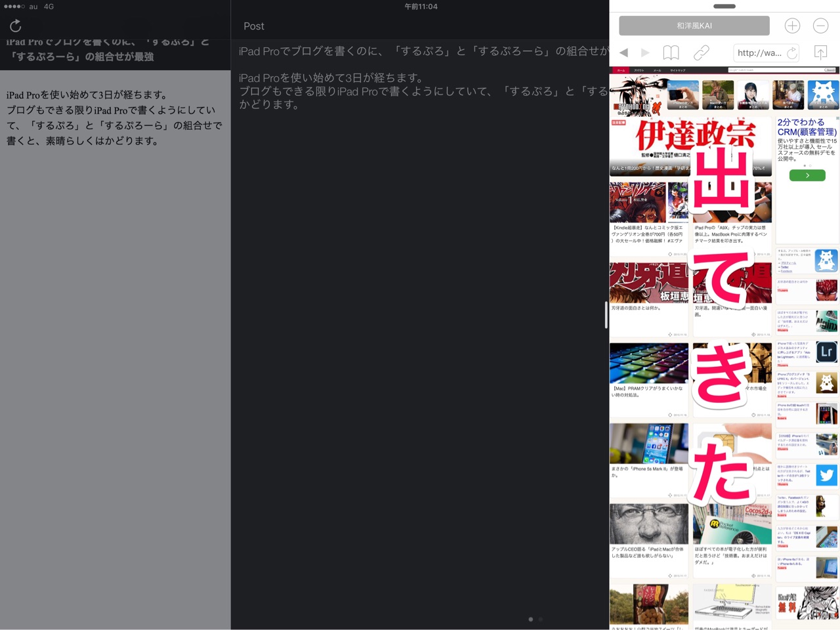The image size is (840, 630).
Task: Open the Apple CEO face thumbnail
Action: coord(648,524)
